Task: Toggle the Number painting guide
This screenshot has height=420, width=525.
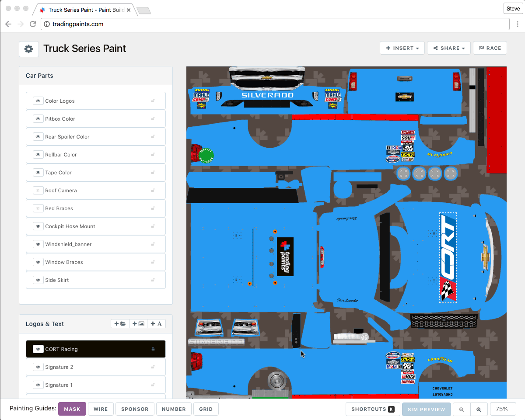Action: coord(174,409)
